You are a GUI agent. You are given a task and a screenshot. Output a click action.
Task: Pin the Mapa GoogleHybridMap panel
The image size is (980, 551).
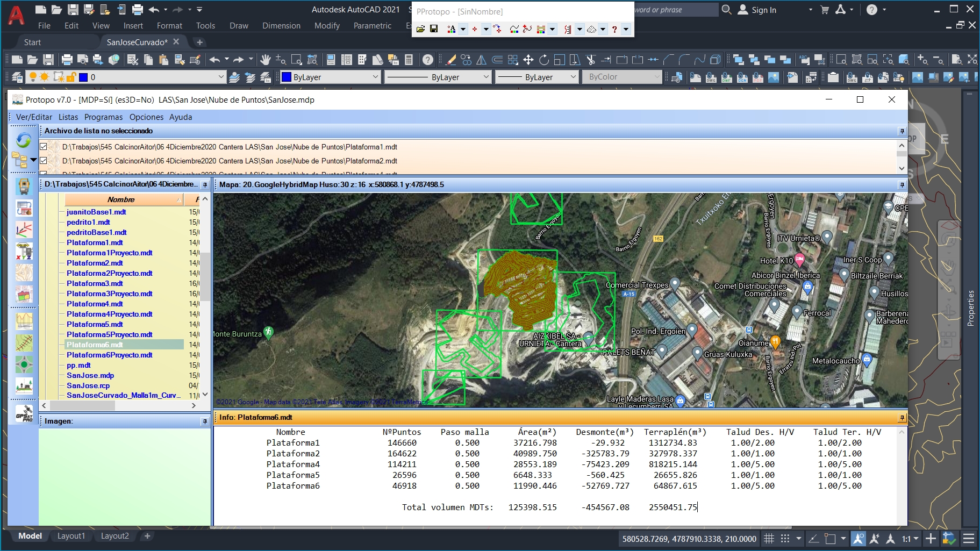pyautogui.click(x=902, y=184)
